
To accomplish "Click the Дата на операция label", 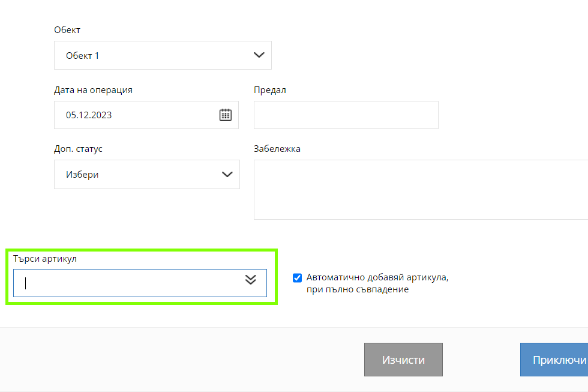I will click(93, 90).
